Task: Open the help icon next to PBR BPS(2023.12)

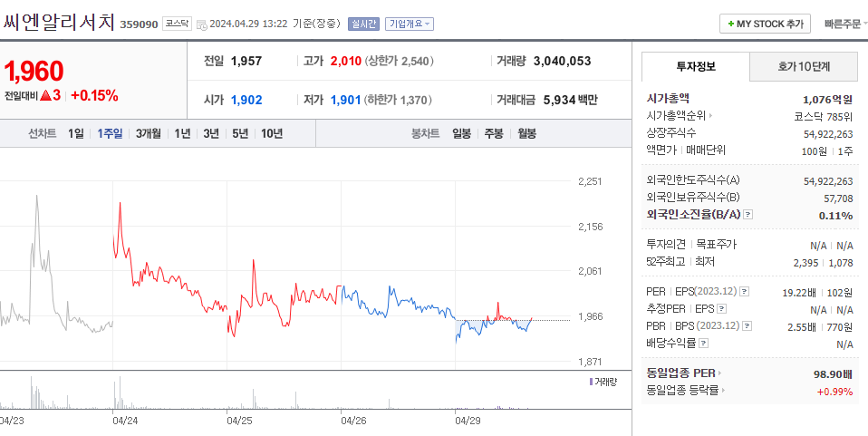Action: point(747,325)
